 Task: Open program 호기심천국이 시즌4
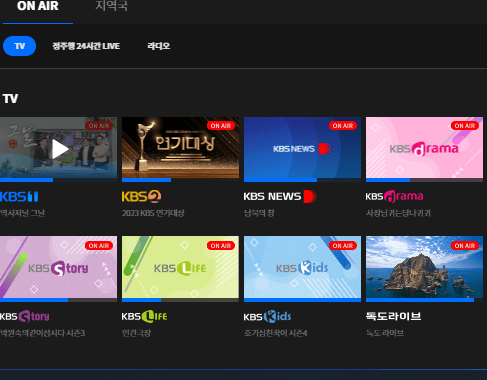click(275, 333)
